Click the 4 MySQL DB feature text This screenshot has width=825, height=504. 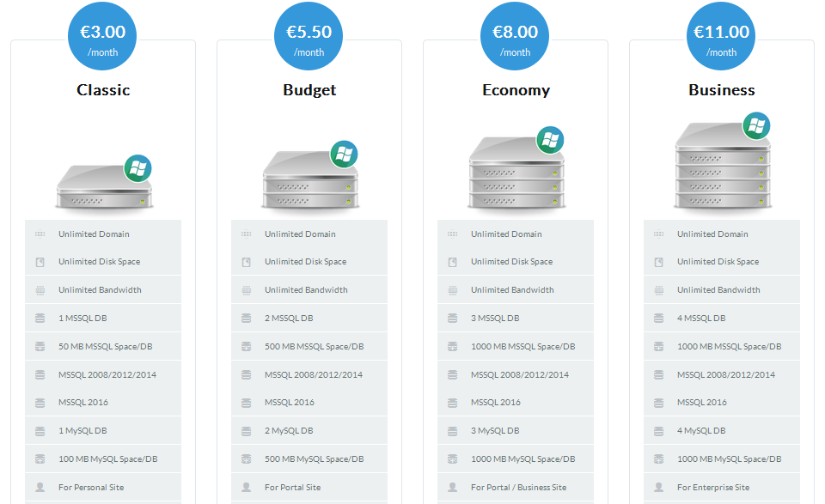(x=701, y=431)
